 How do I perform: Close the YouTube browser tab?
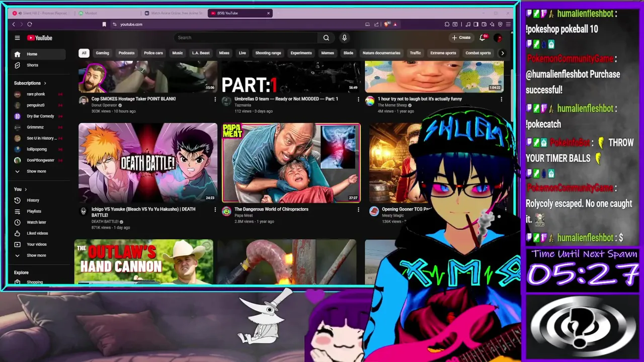coord(268,13)
